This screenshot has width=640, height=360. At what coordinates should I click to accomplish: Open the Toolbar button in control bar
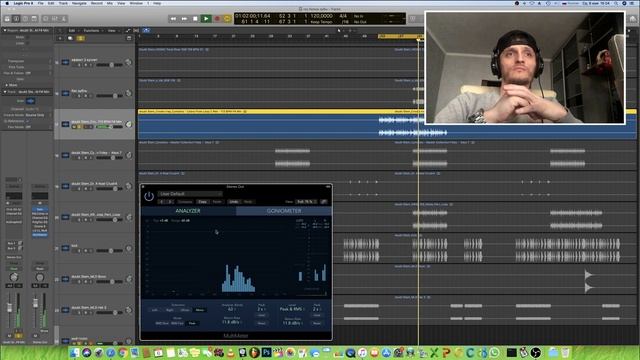[x=34, y=19]
